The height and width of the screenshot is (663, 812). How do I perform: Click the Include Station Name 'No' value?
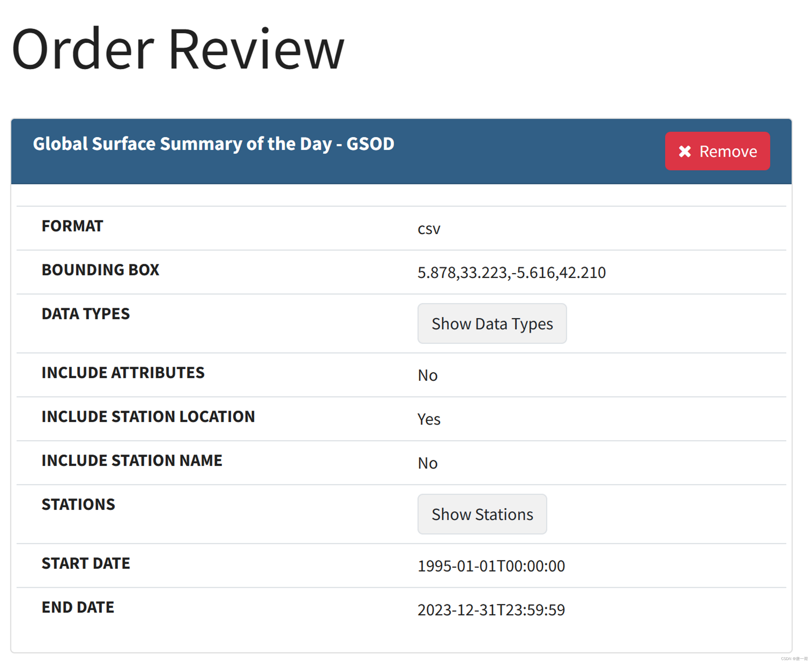click(427, 463)
